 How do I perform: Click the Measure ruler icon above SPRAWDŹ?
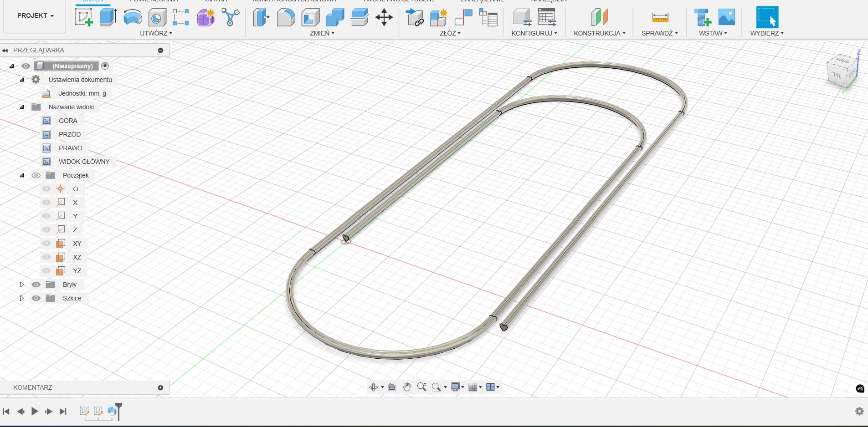pyautogui.click(x=660, y=18)
